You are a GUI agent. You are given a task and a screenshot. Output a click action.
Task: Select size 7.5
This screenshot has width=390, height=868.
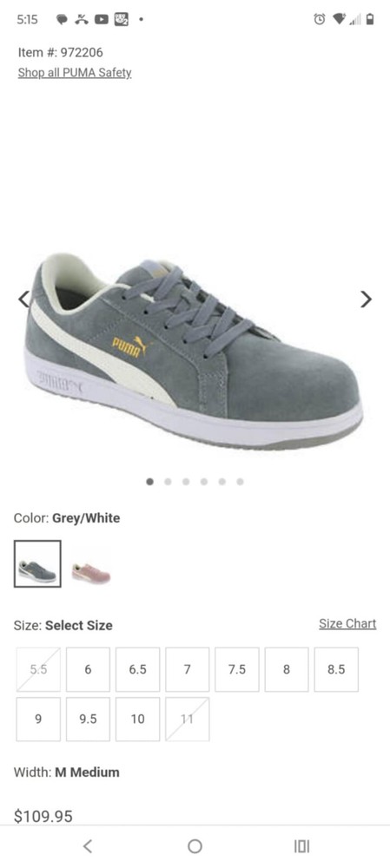click(x=237, y=669)
